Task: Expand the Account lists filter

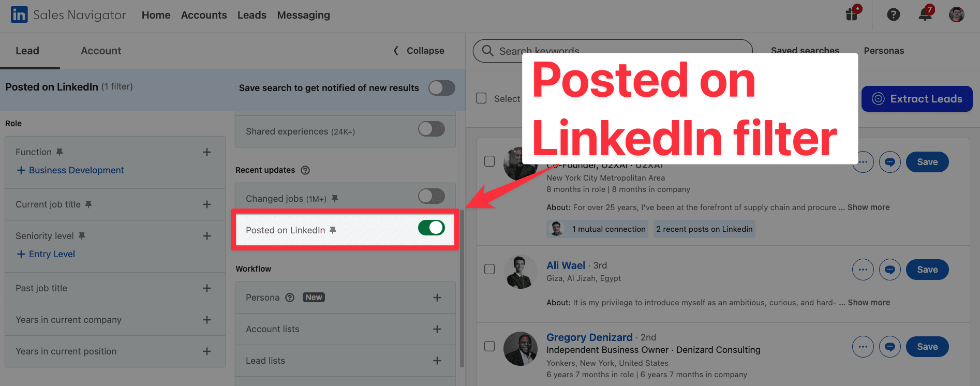Action: pos(437,329)
